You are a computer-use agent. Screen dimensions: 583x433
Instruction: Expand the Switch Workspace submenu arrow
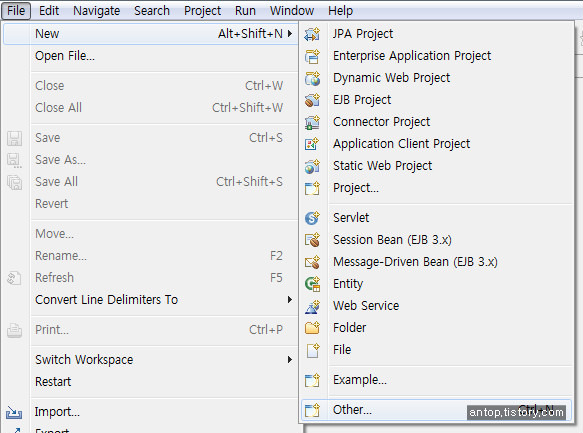click(290, 359)
